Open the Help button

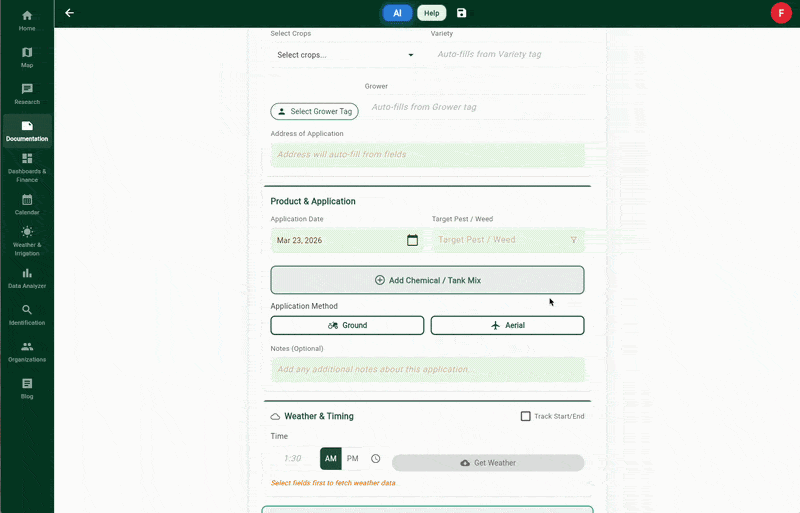(432, 13)
